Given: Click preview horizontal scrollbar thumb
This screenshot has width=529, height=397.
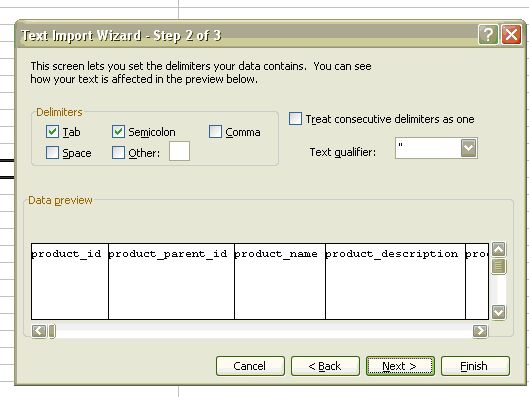Looking at the screenshot, I should [x=52, y=331].
